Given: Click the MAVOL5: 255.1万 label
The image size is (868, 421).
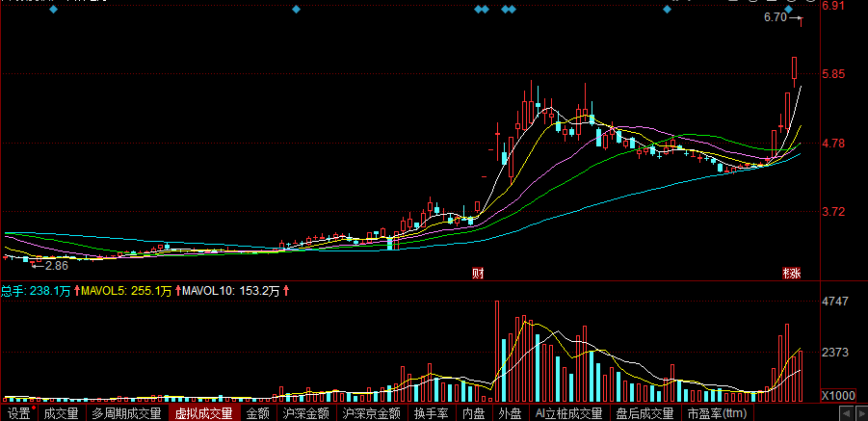Looking at the screenshot, I should point(127,290).
